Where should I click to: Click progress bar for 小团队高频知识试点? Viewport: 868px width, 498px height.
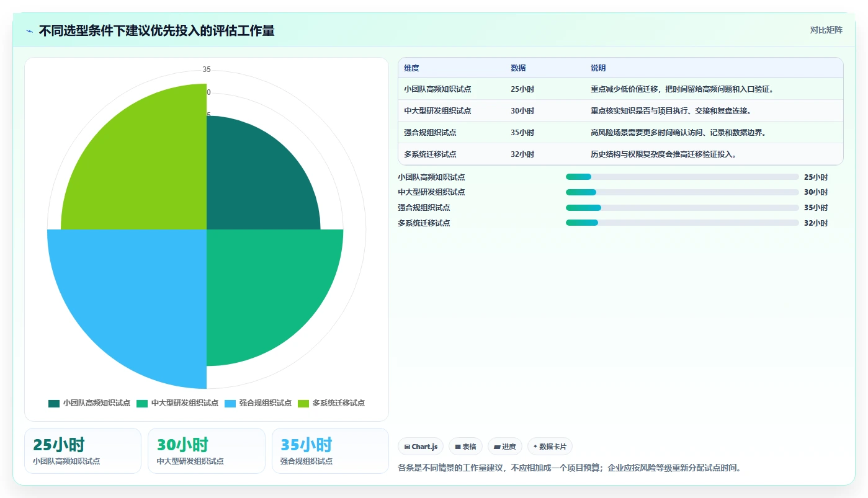point(682,177)
